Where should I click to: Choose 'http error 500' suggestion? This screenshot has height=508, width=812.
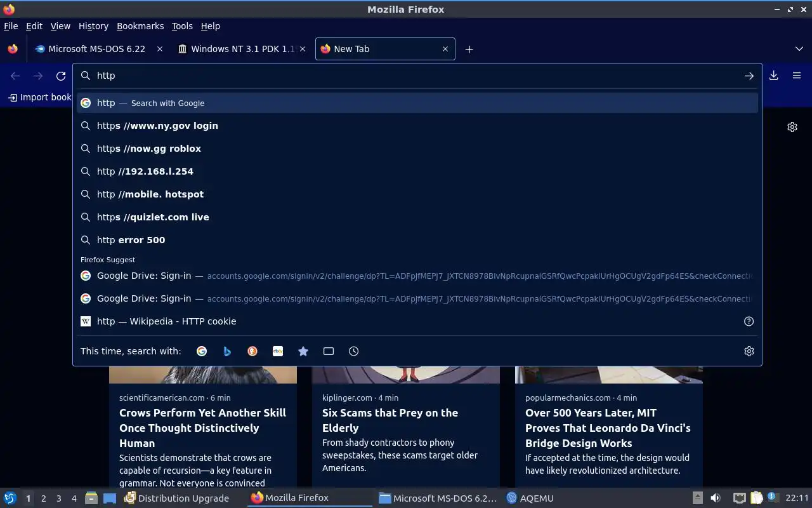[417, 240]
